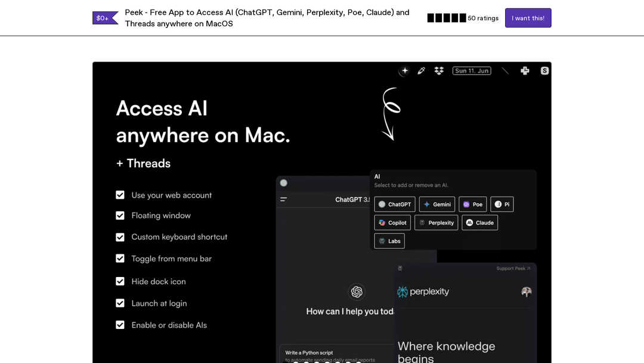The width and height of the screenshot is (644, 363).
Task: Click the white cross-shaped menu bar icon
Action: pyautogui.click(x=525, y=70)
